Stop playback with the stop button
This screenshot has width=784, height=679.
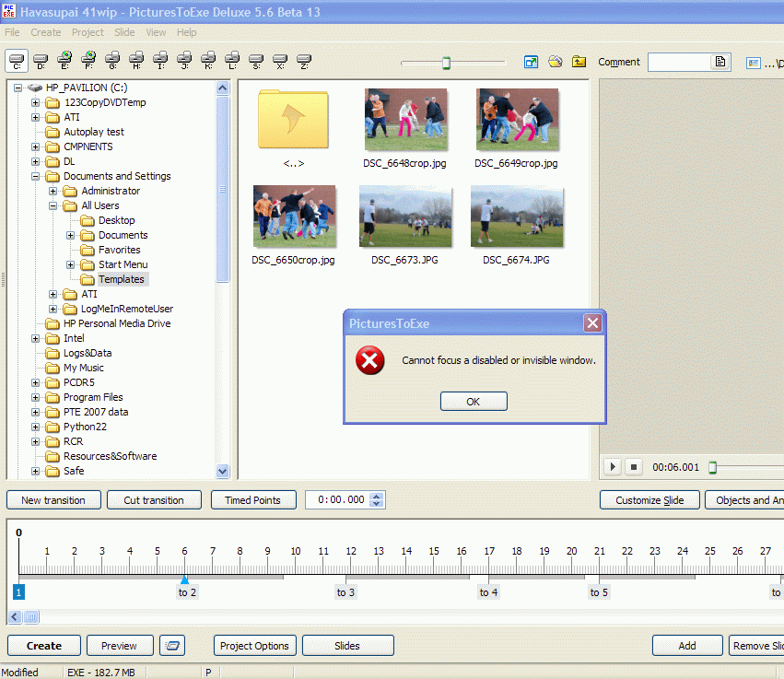click(x=634, y=467)
